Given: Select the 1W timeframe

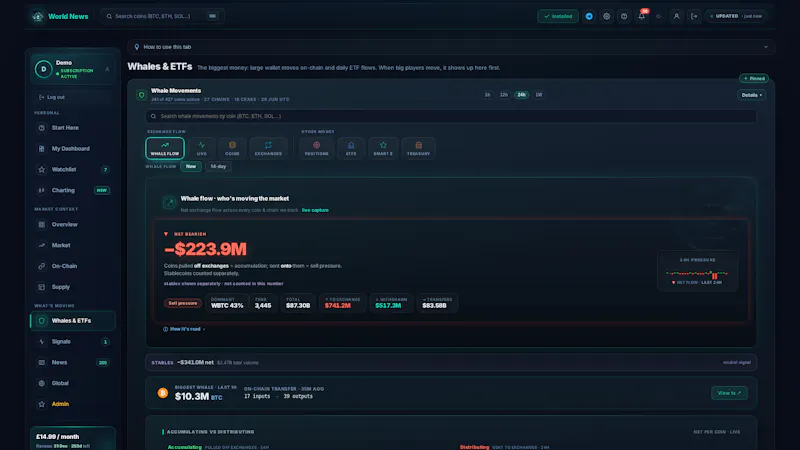Looking at the screenshot, I should point(539,95).
